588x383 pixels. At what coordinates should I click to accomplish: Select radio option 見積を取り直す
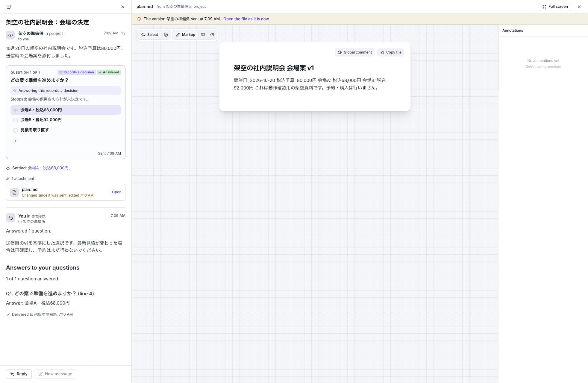click(x=66, y=130)
